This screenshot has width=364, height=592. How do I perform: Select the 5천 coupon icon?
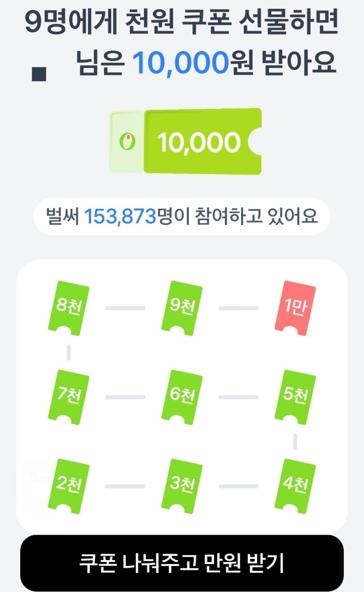click(295, 397)
